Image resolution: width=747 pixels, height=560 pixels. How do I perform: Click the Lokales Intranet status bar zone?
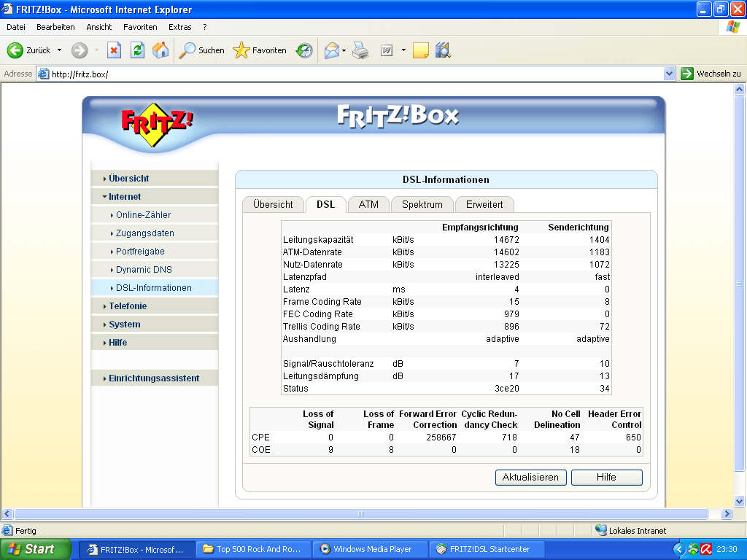(631, 531)
